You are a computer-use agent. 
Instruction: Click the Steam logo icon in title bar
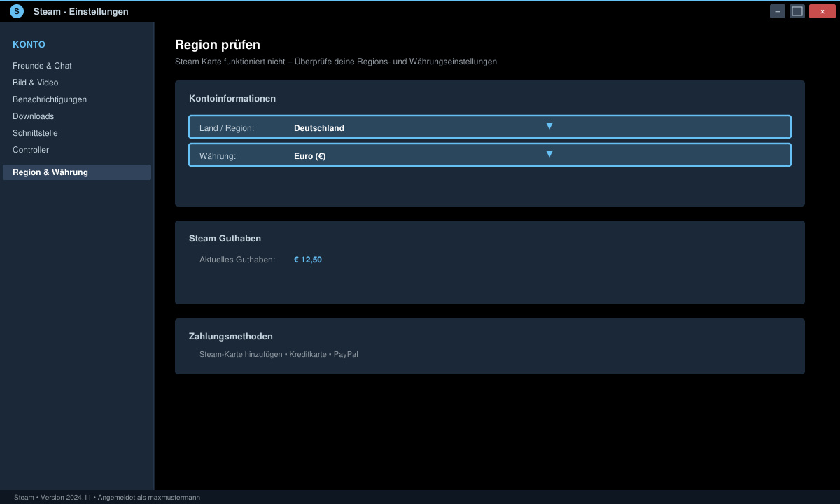pyautogui.click(x=17, y=11)
